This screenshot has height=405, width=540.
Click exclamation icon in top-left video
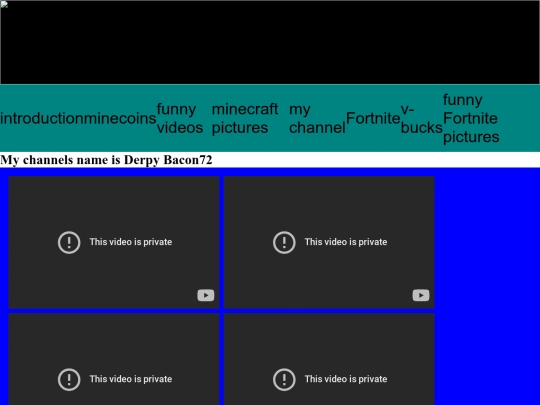pos(69,242)
